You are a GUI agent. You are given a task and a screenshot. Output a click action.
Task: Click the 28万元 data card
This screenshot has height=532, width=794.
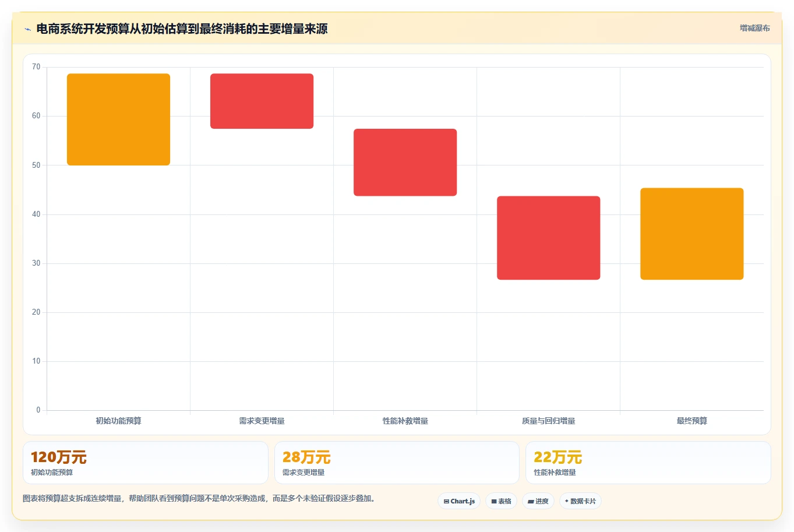(397, 463)
